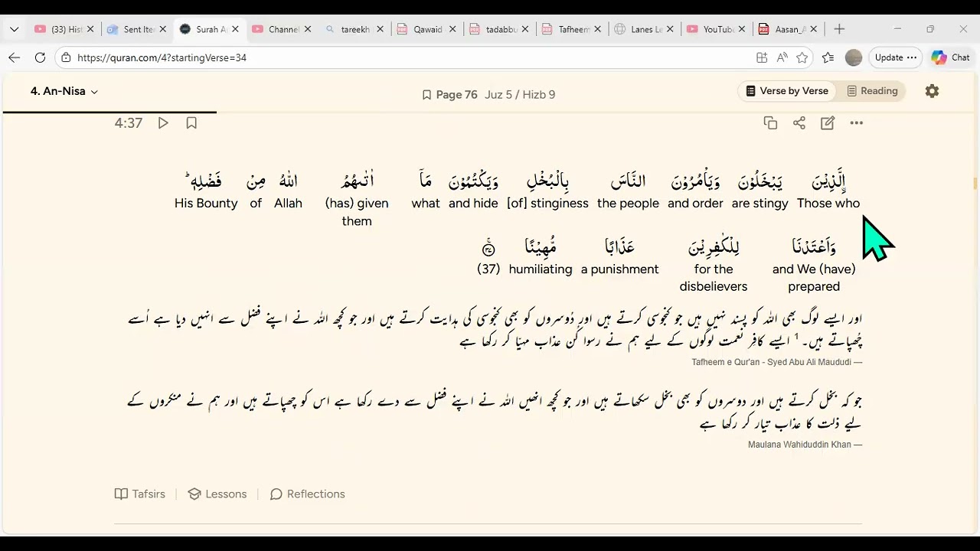The image size is (980, 551).
Task: Click the Arabic word for 'humiliating'
Action: click(541, 246)
